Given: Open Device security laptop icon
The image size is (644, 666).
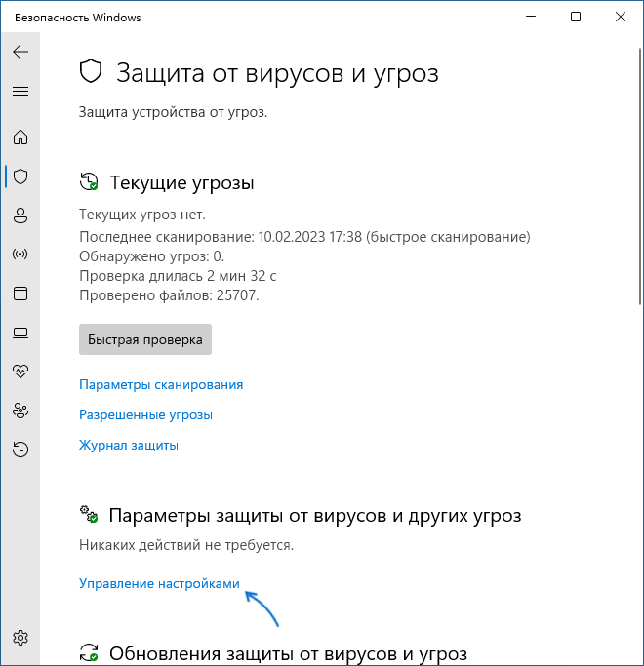Looking at the screenshot, I should (20, 333).
